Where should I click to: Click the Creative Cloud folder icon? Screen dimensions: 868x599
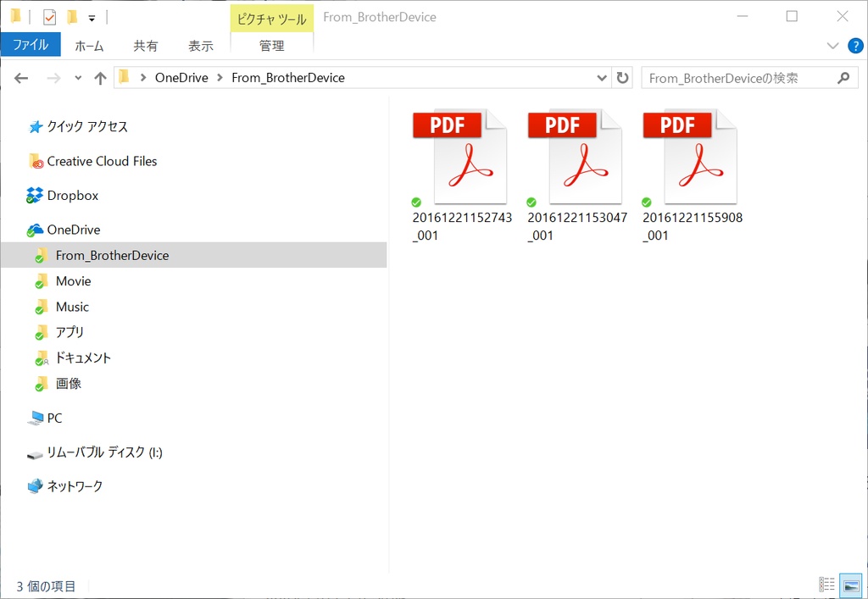pos(36,161)
